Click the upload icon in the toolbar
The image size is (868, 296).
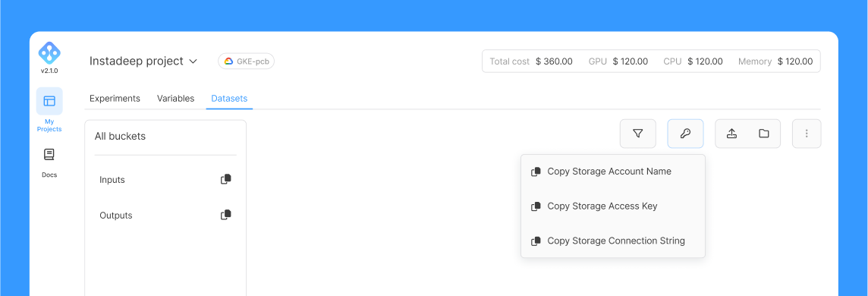731,134
